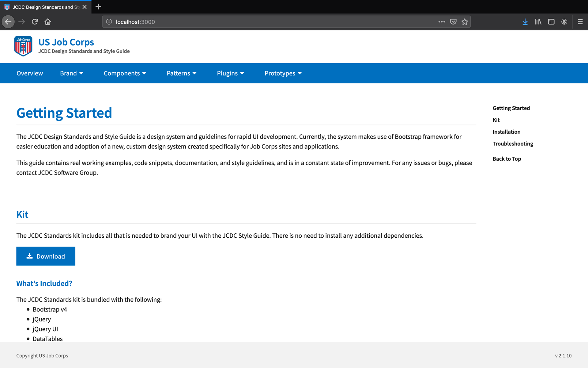Click the jQuery UI list item
Screen dimensions: 588x368
point(45,329)
